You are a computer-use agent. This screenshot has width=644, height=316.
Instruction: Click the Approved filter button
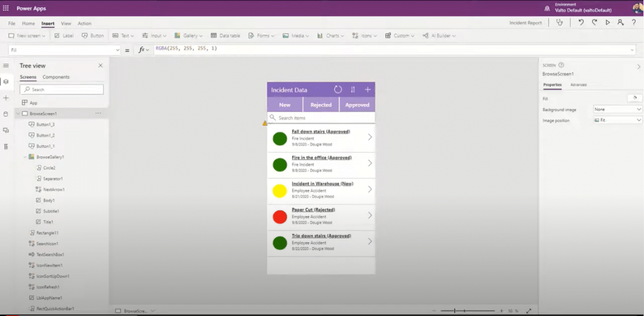[357, 104]
